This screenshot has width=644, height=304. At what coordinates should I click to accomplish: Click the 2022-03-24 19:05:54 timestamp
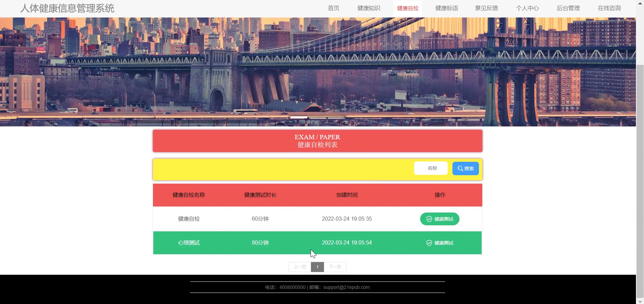pyautogui.click(x=347, y=243)
